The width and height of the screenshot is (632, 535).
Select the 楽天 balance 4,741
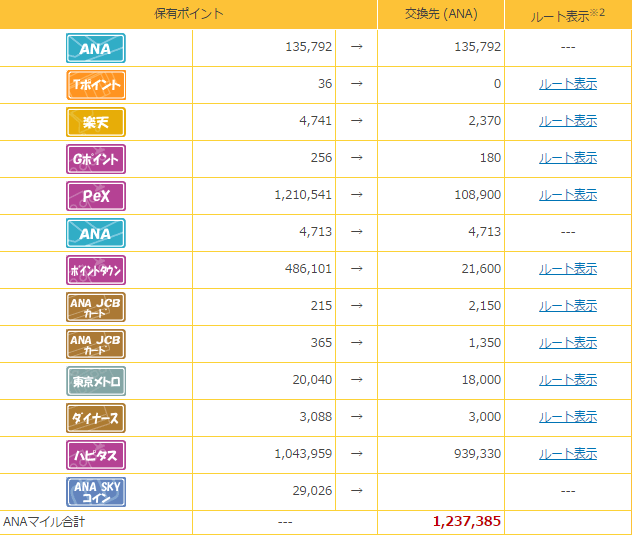(316, 121)
